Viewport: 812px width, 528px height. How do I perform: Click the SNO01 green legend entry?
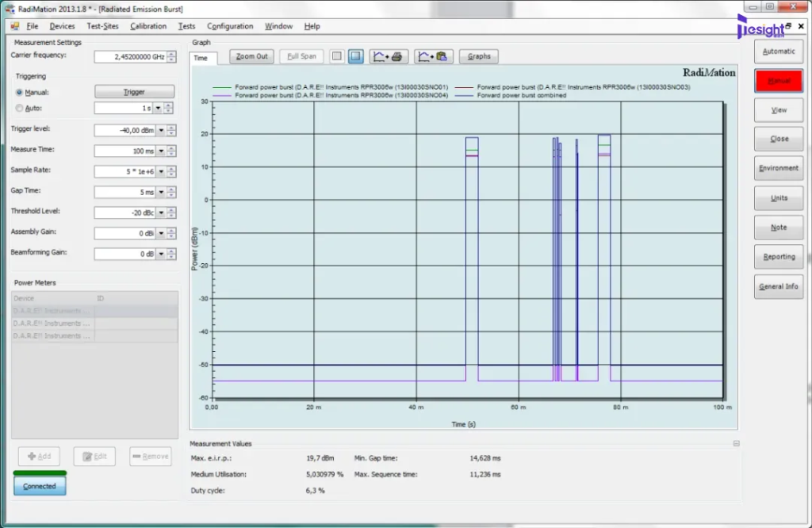pyautogui.click(x=331, y=87)
